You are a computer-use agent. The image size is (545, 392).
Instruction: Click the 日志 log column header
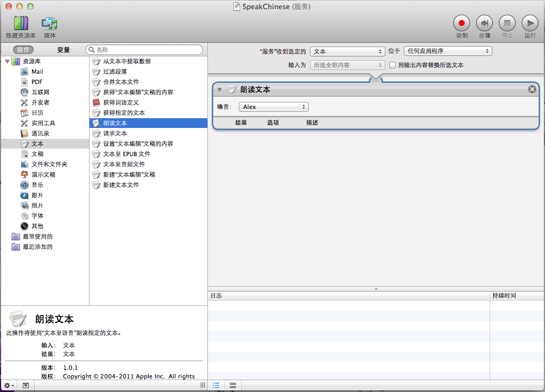348,295
